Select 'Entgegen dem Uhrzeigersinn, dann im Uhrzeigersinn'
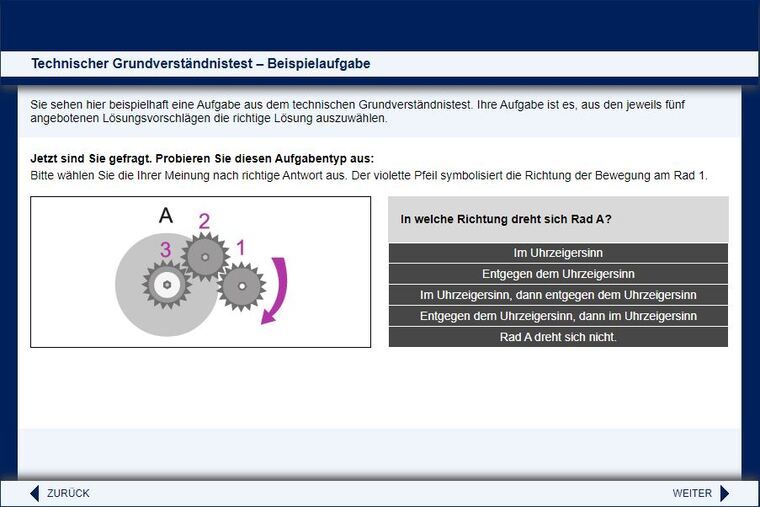This screenshot has height=507, width=760. coord(558,316)
